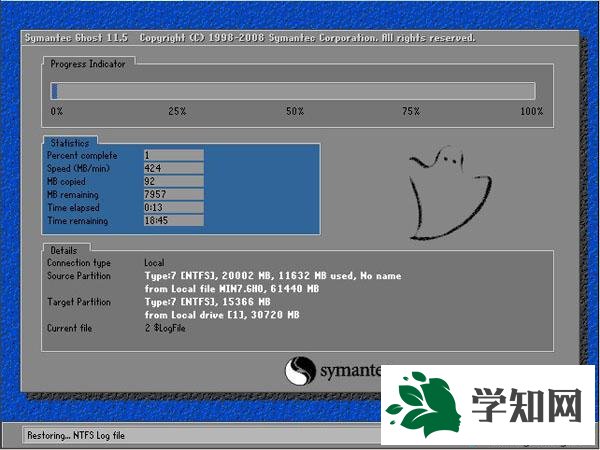Click the Speed (MB/min) label
Screen dimensions: 600x450
pyautogui.click(x=78, y=168)
